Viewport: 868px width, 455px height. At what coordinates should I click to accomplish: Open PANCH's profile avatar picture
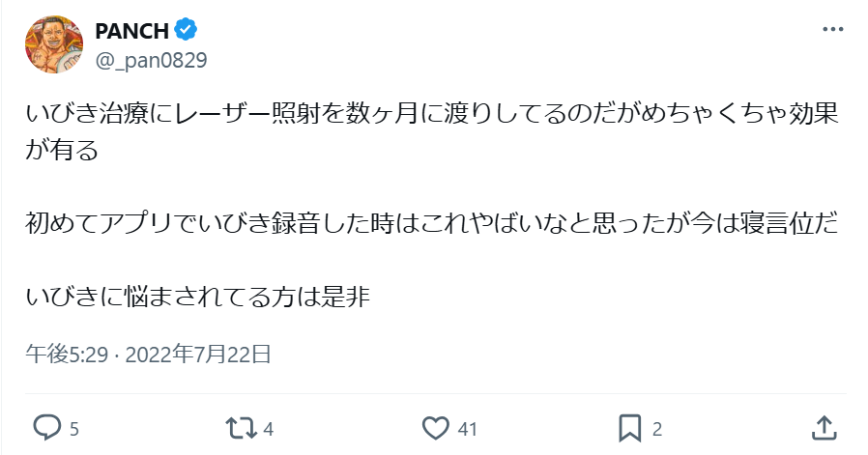click(x=54, y=44)
